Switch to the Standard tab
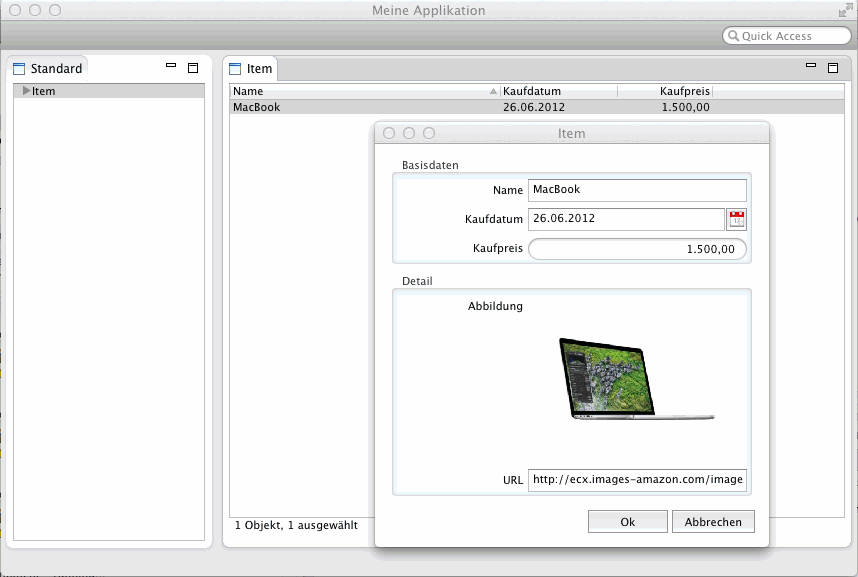This screenshot has width=858, height=577. pos(48,69)
